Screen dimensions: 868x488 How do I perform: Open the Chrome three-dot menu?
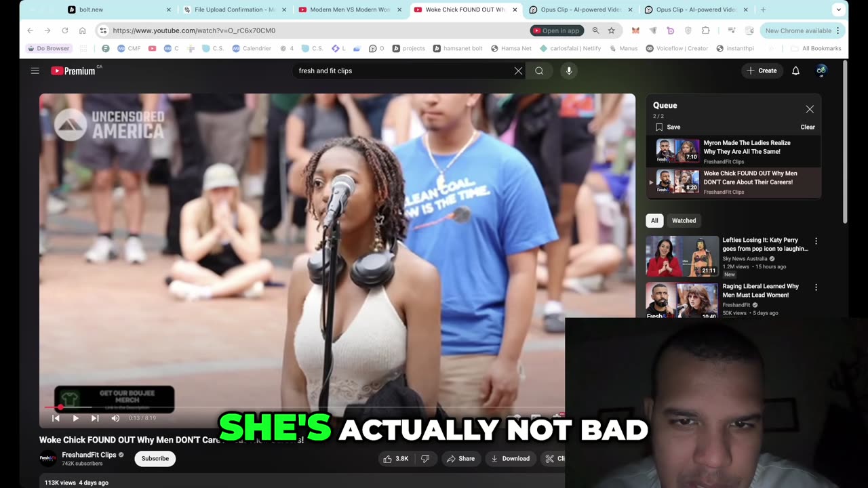[x=838, y=30]
